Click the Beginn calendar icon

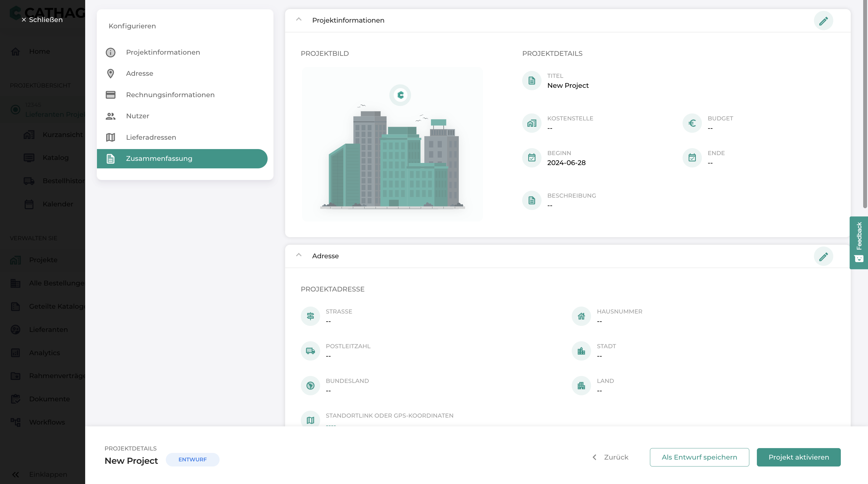532,158
